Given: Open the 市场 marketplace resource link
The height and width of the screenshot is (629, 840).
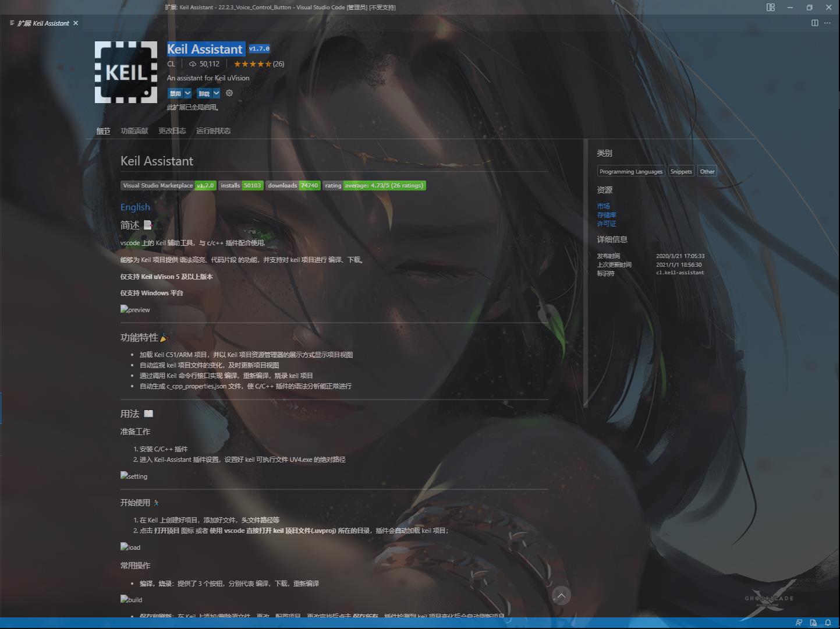Looking at the screenshot, I should [x=603, y=206].
